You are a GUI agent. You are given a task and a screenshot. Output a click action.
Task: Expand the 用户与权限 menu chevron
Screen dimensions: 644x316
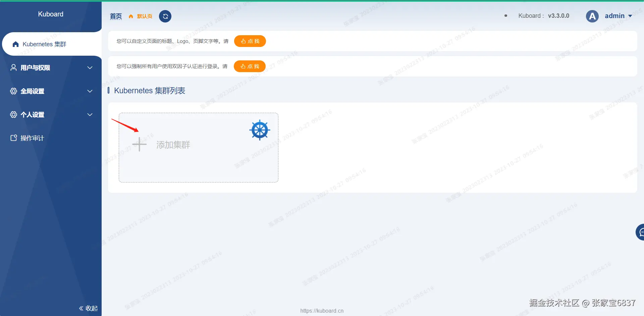tap(90, 68)
